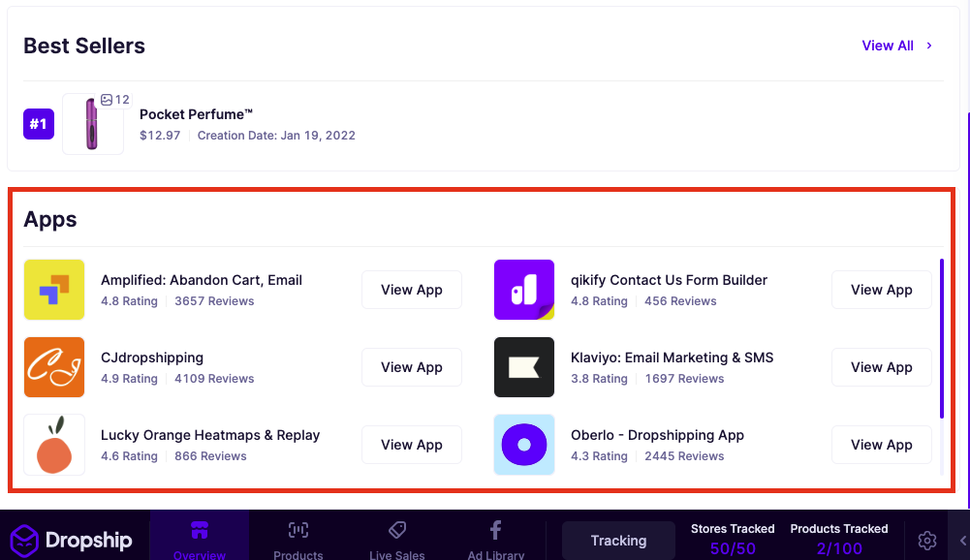The width and height of the screenshot is (970, 560).
Task: Switch to the Overview tab
Action: point(200,541)
